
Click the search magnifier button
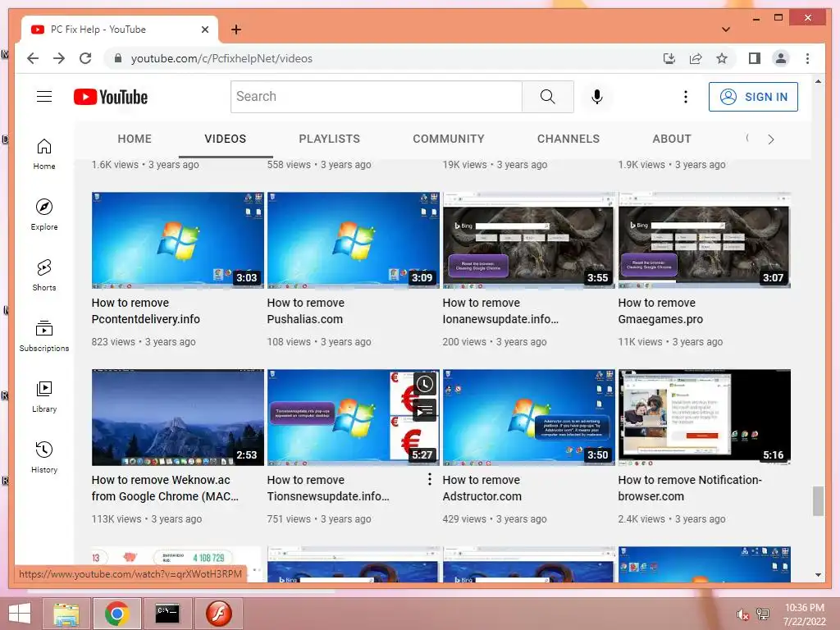[x=547, y=97]
